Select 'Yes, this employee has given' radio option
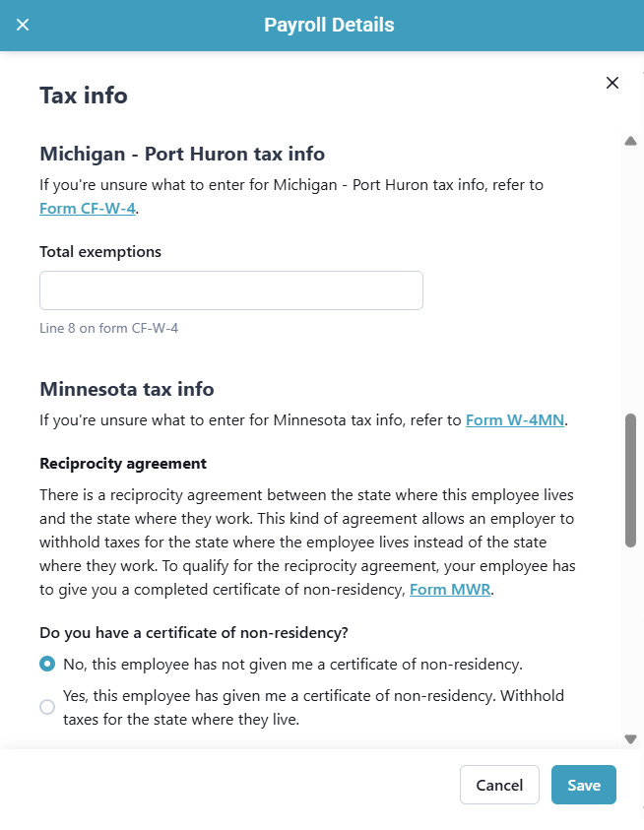The height and width of the screenshot is (830, 644). tap(47, 707)
